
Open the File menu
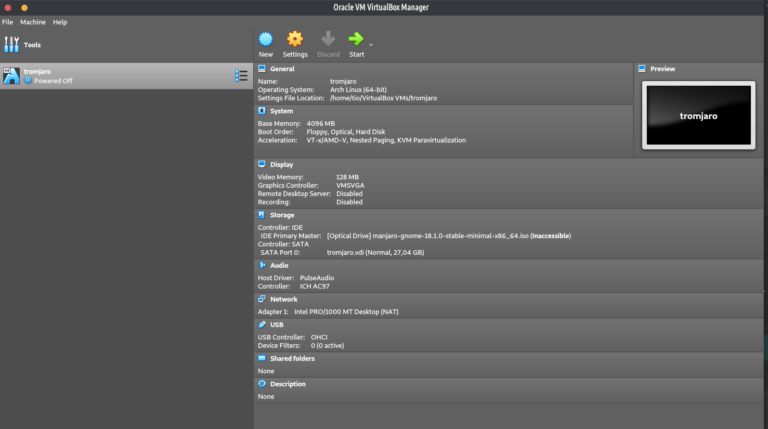pos(8,22)
